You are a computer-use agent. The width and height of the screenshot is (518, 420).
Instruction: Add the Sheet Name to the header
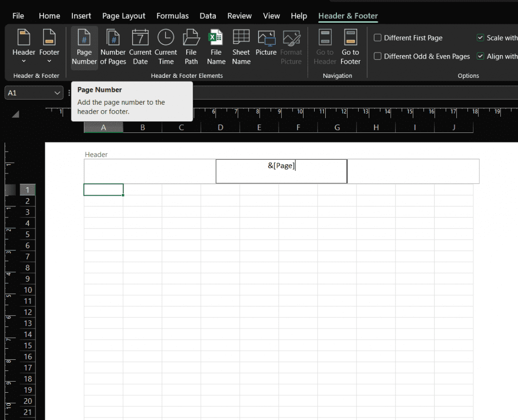click(241, 45)
